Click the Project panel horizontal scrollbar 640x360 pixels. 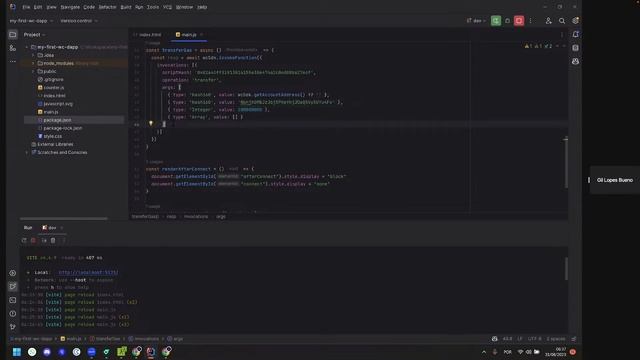pyautogui.click(x=64, y=218)
